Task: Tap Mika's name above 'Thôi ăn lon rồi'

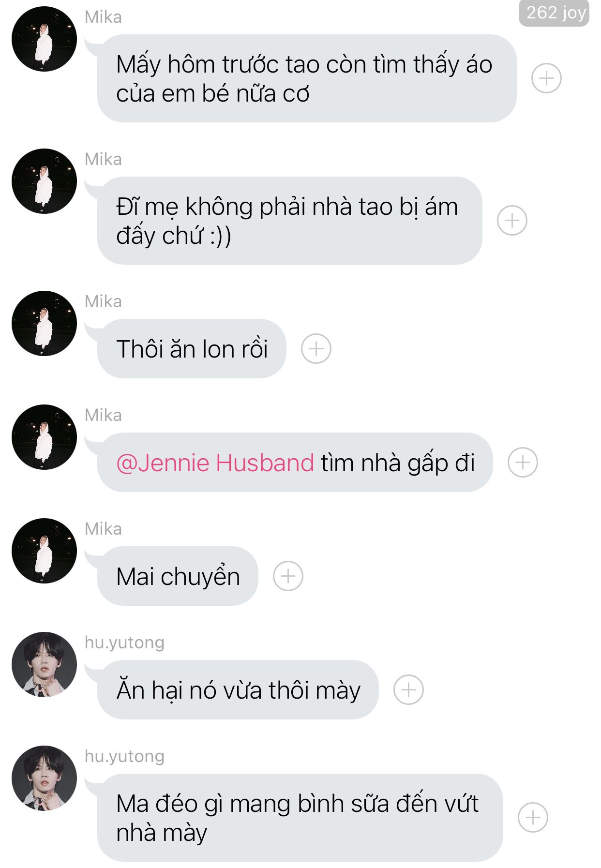Action: [x=103, y=301]
